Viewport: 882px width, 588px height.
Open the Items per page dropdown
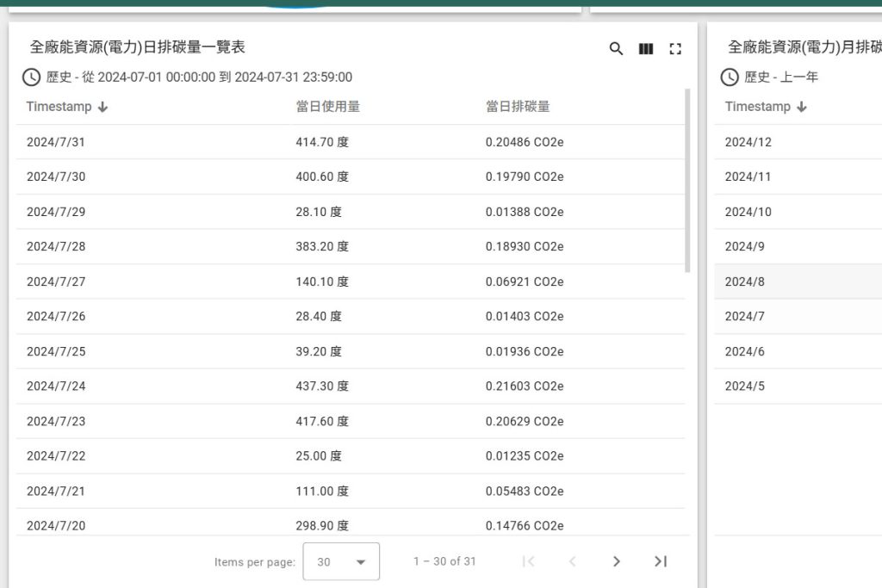tap(341, 561)
